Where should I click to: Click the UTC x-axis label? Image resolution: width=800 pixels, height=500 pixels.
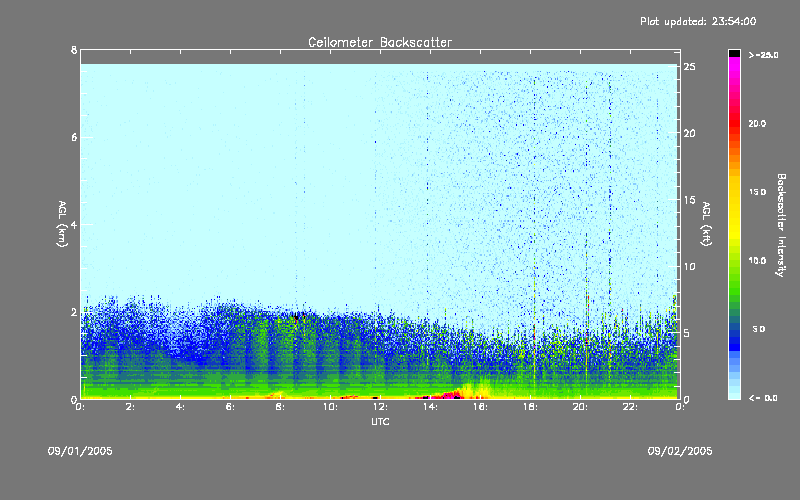coord(380,421)
